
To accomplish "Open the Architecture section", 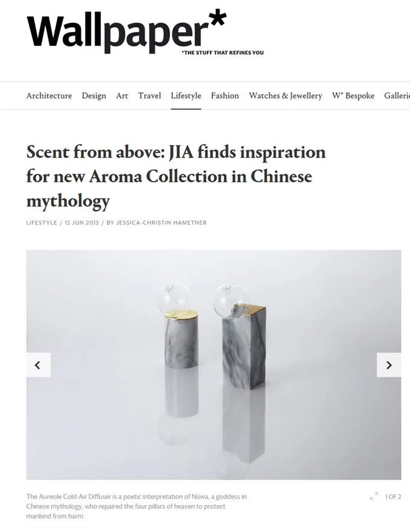I will click(49, 96).
